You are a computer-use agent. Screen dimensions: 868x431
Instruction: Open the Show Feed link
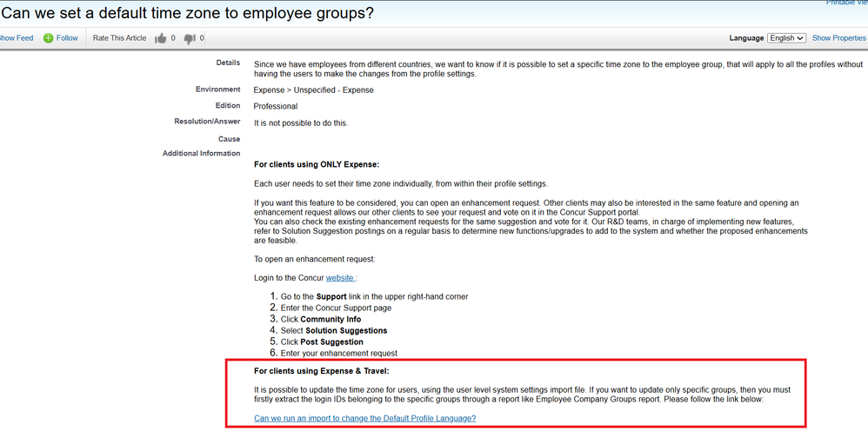tap(16, 38)
